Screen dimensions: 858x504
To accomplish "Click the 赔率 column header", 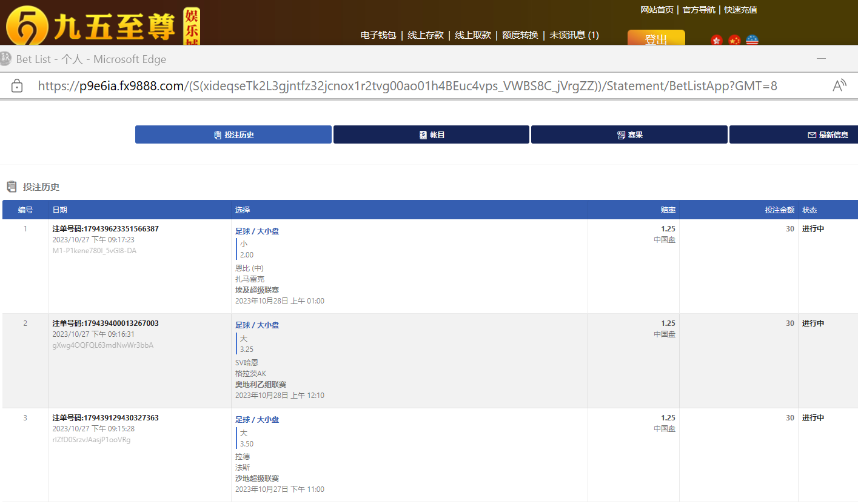I will tap(668, 210).
